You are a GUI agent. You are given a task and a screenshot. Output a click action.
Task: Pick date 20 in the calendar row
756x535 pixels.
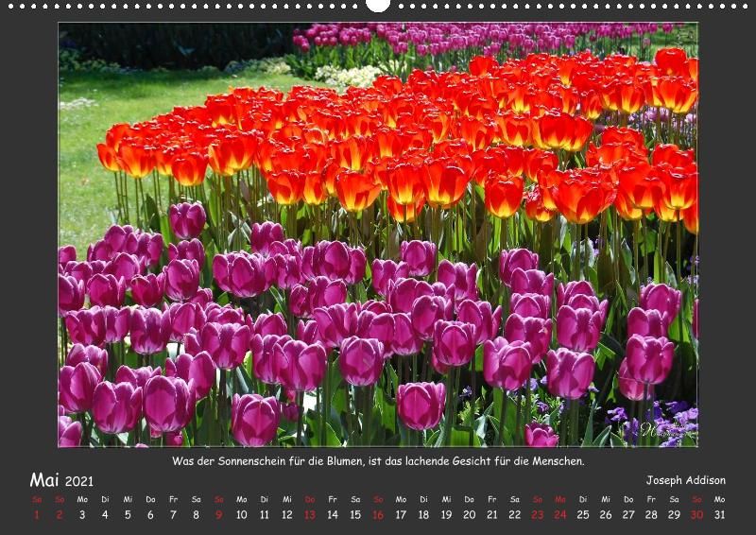tap(469, 515)
